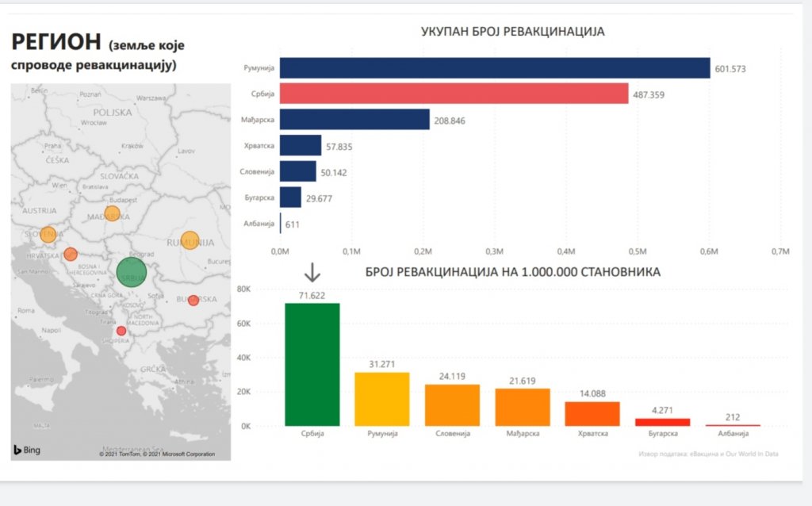
Task: Click the red Србија bar showing 487.359
Action: [454, 94]
